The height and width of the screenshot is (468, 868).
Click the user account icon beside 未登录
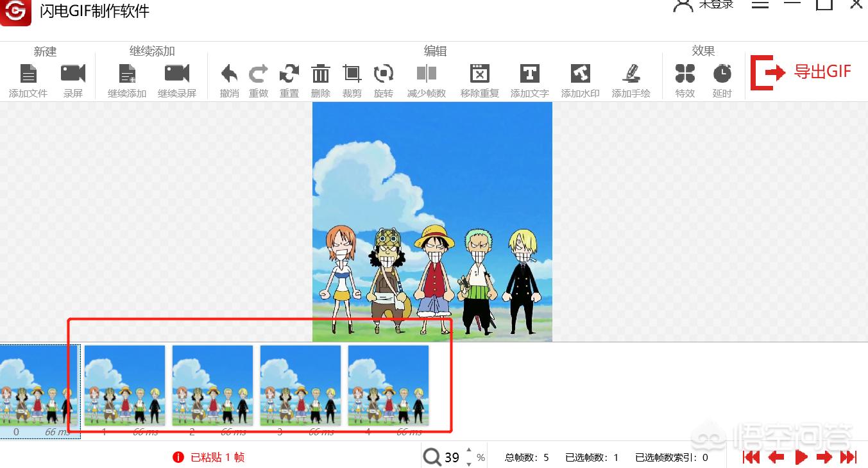point(683,5)
